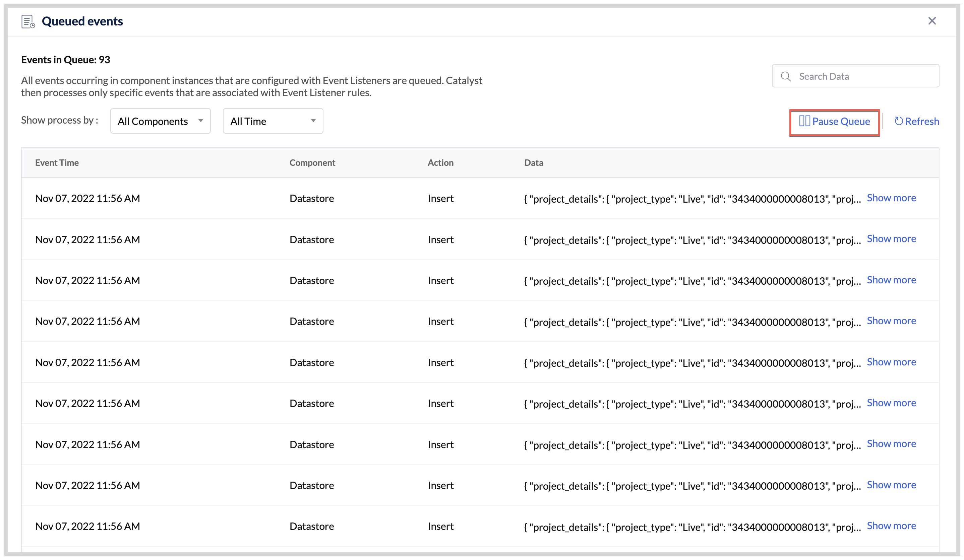Open the All Time dropdown
This screenshot has height=560, width=964.
(x=273, y=121)
